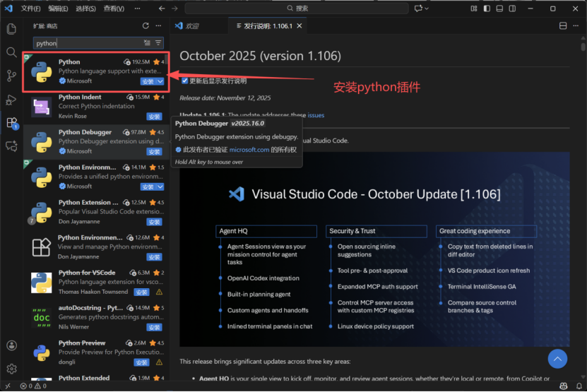Open the Edit menu
Viewport: 587px width, 392px height.
click(58, 8)
